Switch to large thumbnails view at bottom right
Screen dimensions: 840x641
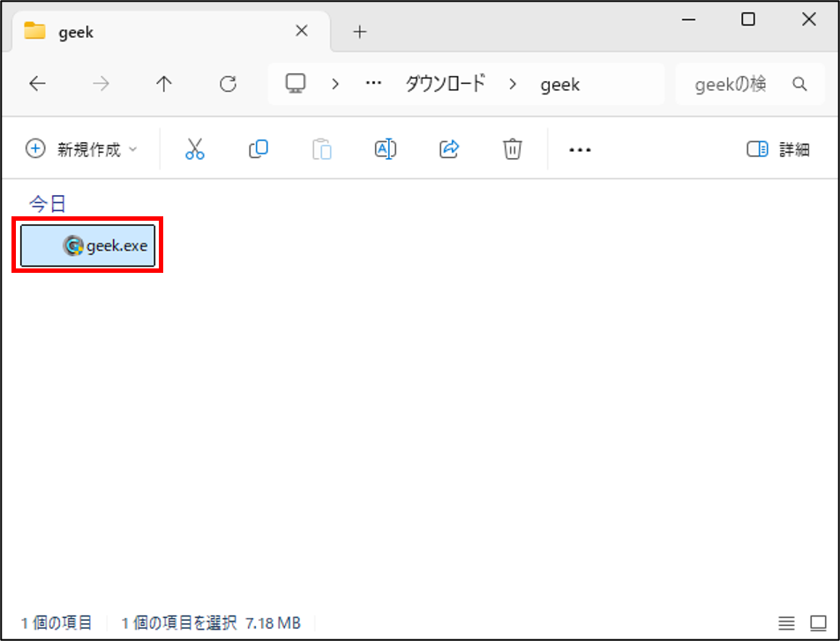click(819, 623)
